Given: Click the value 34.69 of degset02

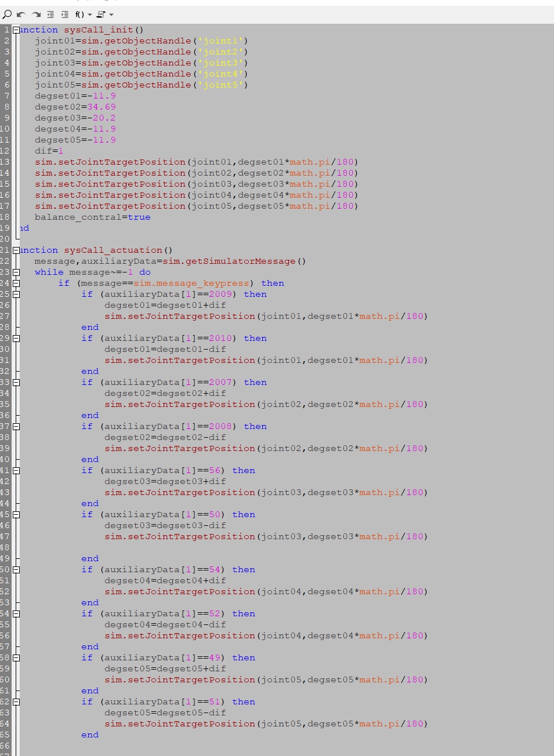Looking at the screenshot, I should pyautogui.click(x=102, y=107).
